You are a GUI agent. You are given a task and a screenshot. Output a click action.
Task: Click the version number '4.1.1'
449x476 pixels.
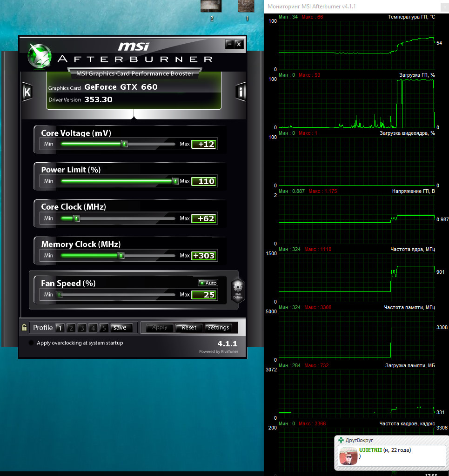click(x=227, y=344)
